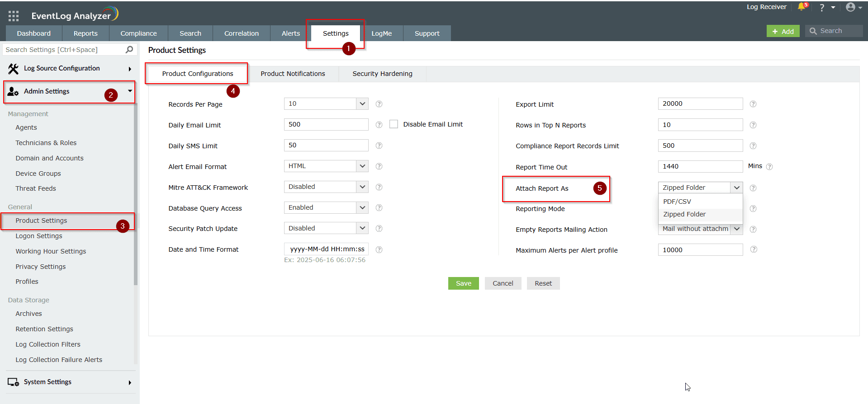Click help icon for Daily Email Limit
The image size is (868, 404).
[x=379, y=125]
